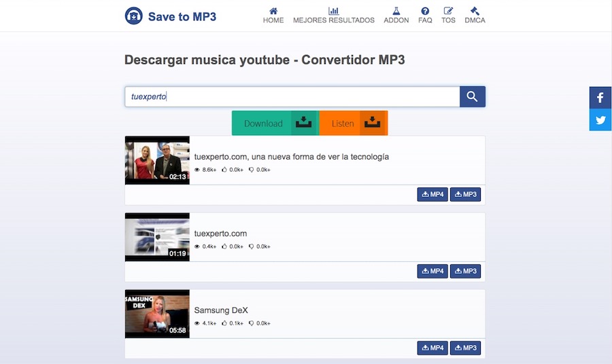The height and width of the screenshot is (364, 612).
Task: Share page on Twitter
Action: click(600, 120)
